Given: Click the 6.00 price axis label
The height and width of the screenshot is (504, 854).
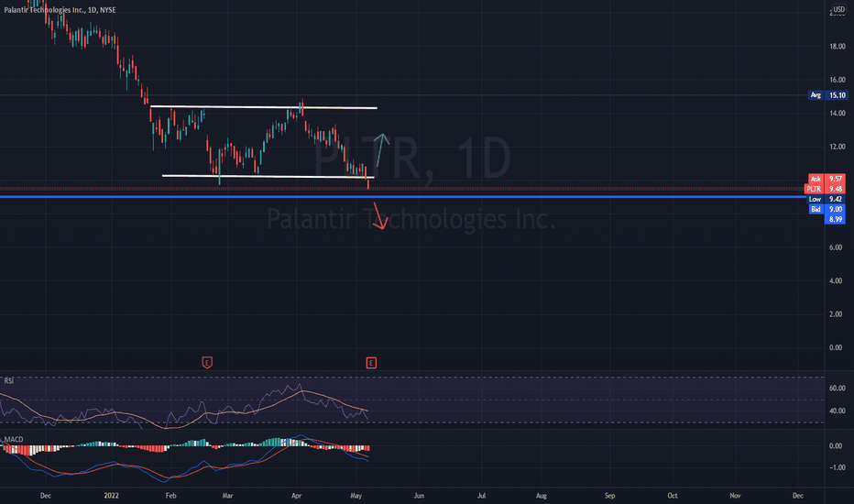Looking at the screenshot, I should [838, 247].
